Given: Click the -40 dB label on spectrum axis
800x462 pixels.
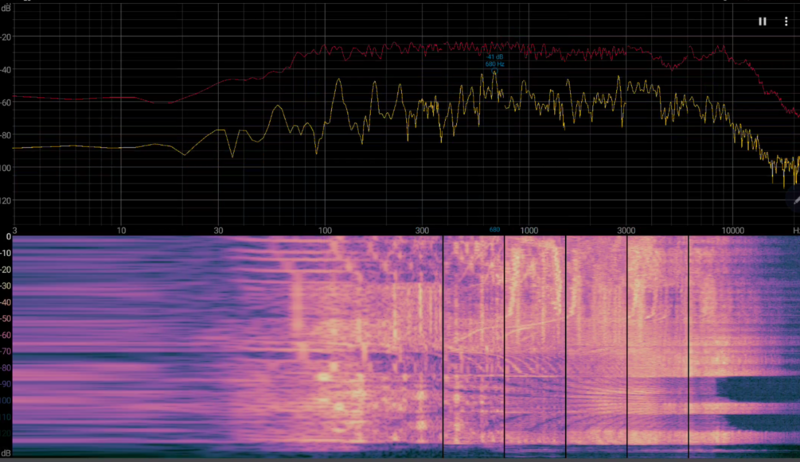Looking at the screenshot, I should (7, 70).
